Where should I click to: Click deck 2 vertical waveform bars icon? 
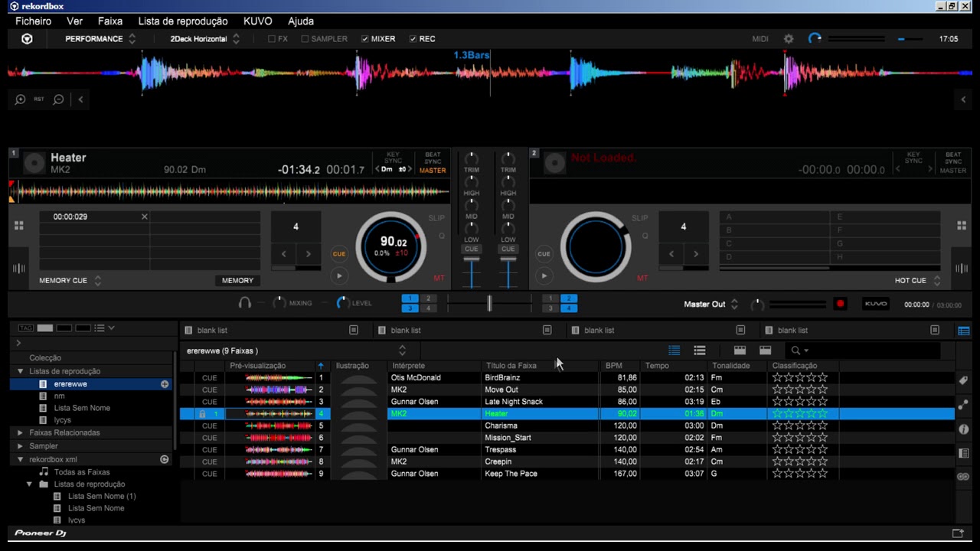pyautogui.click(x=962, y=269)
